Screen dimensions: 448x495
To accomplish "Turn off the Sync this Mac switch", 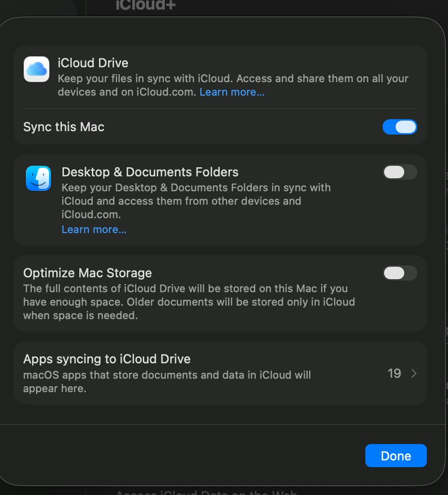I will 400,127.
